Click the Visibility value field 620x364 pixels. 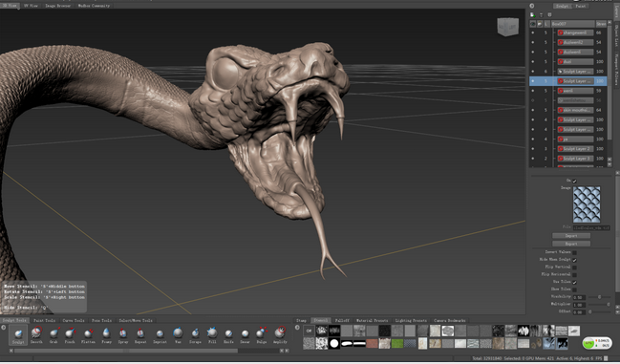(x=579, y=297)
